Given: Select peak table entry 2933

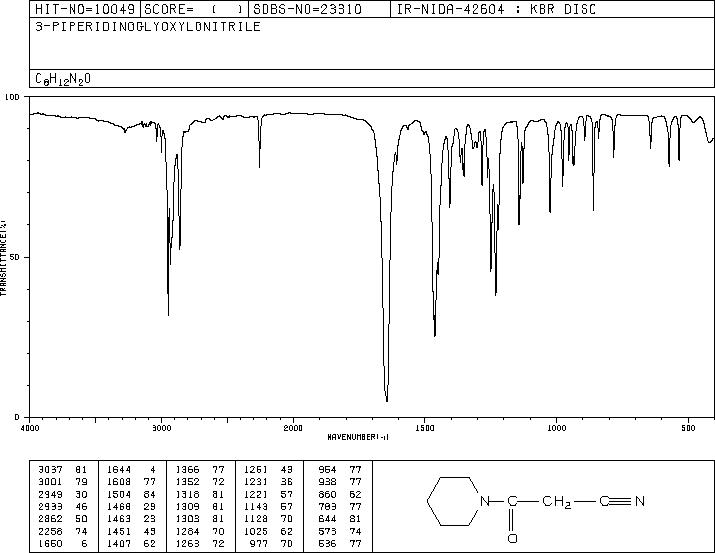Looking at the screenshot, I should pyautogui.click(x=63, y=506).
